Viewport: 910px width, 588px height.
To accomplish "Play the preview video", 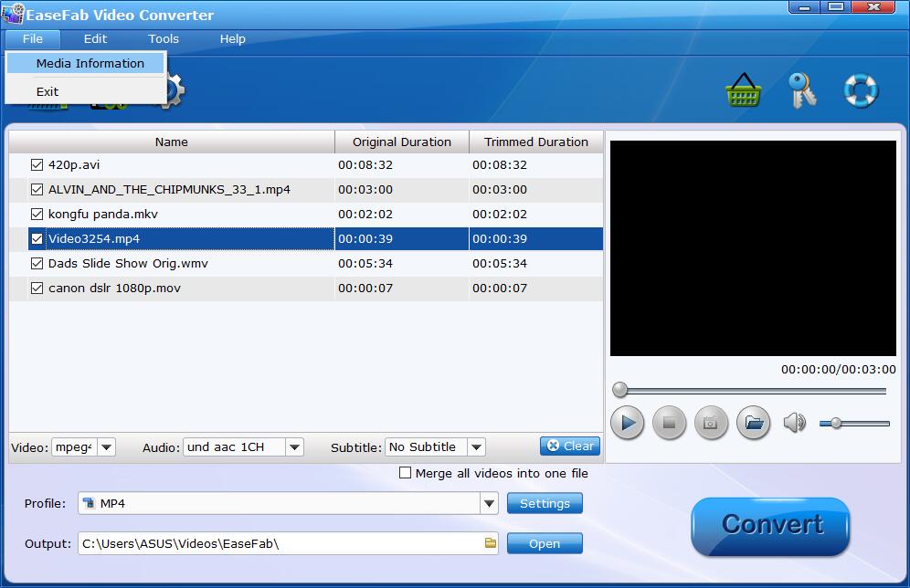I will (628, 423).
